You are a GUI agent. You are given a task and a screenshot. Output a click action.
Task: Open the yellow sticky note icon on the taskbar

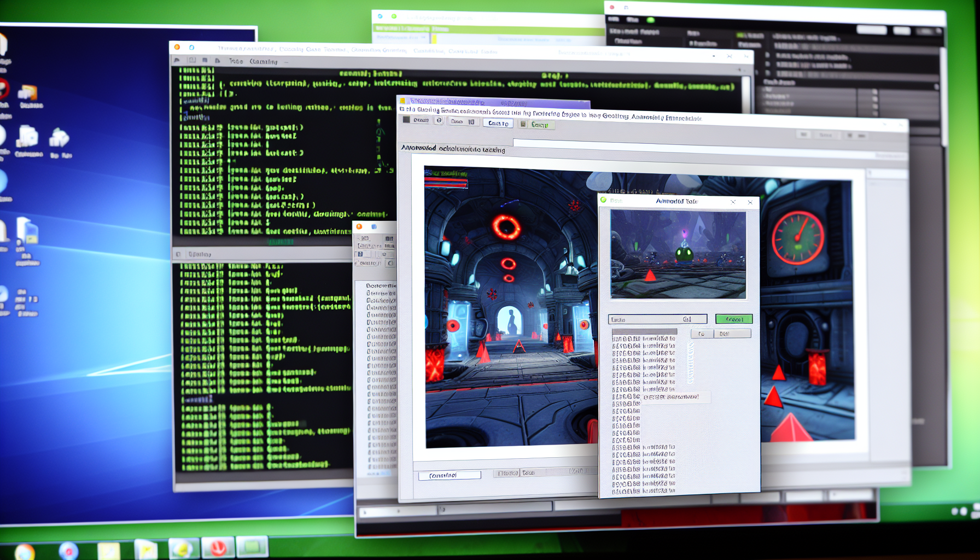[108, 550]
